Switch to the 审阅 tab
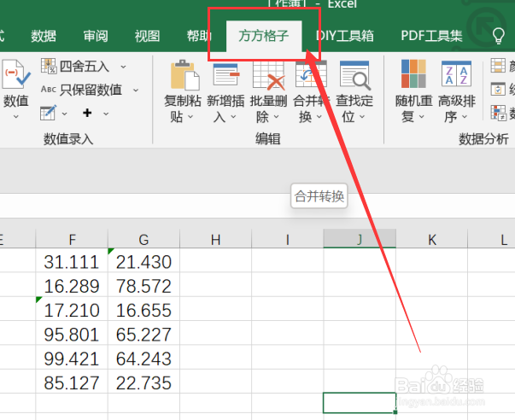515x420 pixels. 96,36
